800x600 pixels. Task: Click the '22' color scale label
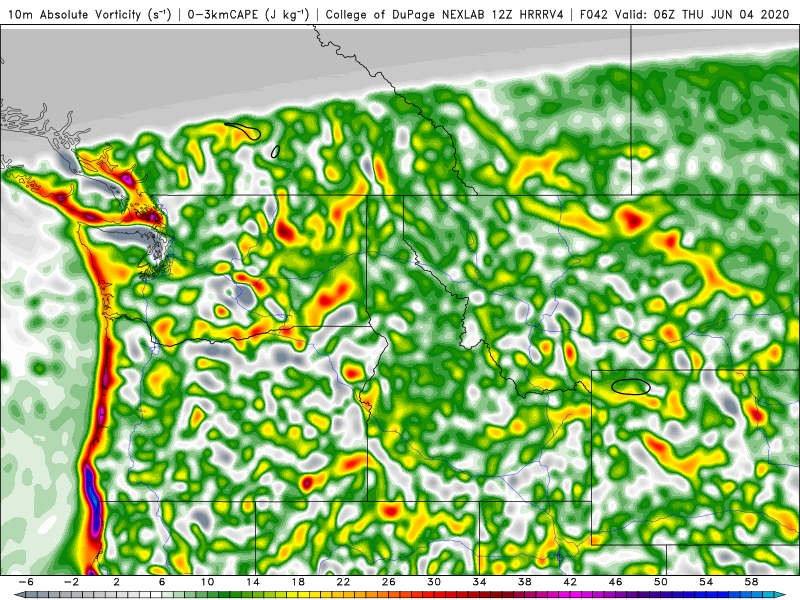[343, 582]
